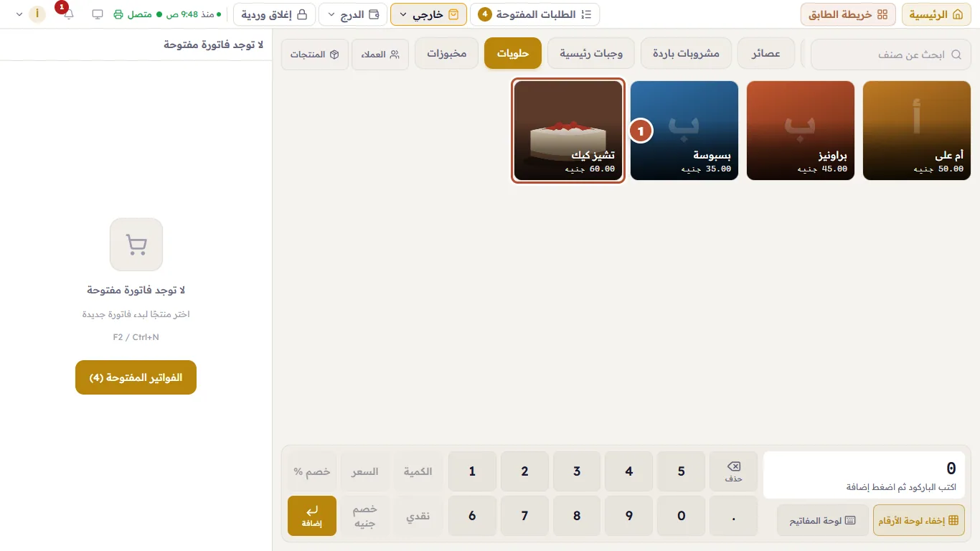Open the المنتجات products button
The width and height of the screenshot is (980, 551).
(x=315, y=55)
